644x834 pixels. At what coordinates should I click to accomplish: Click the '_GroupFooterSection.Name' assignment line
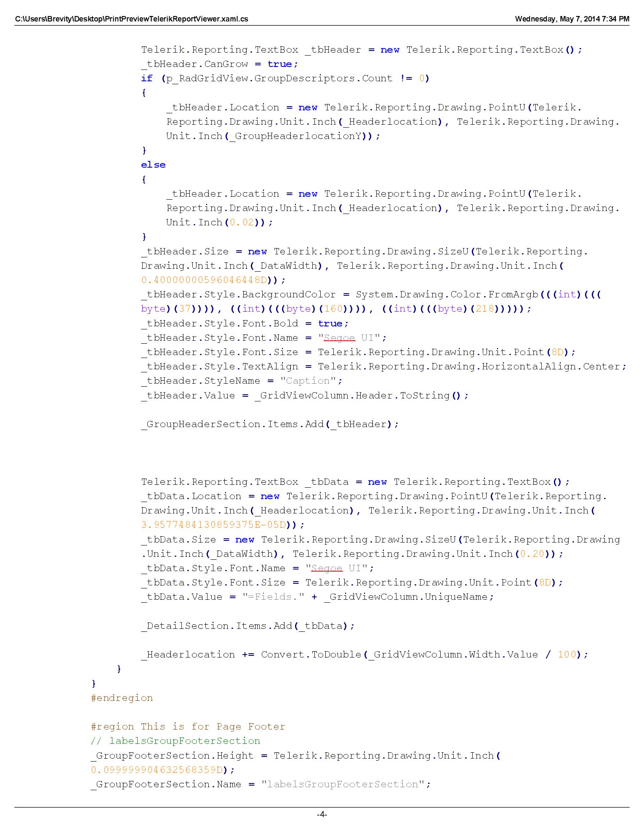[261, 784]
